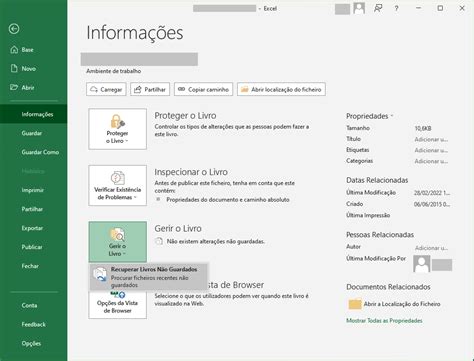Open the folder icon under Documentos Relacionados
Viewport: 474px width, 361px height.
(355, 304)
